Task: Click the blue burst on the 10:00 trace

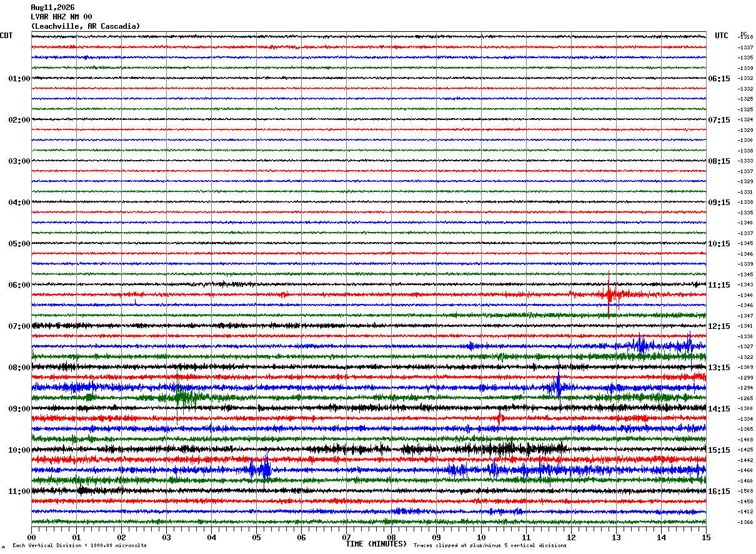Action: 260,468
